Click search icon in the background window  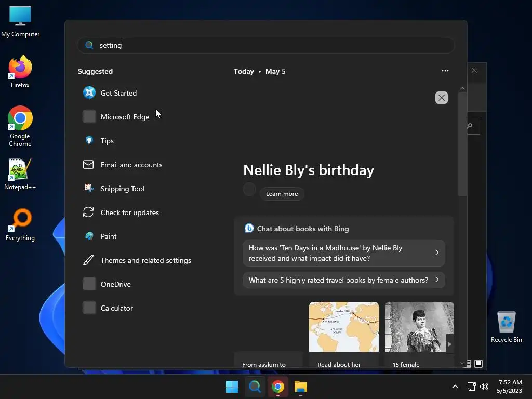pos(470,126)
